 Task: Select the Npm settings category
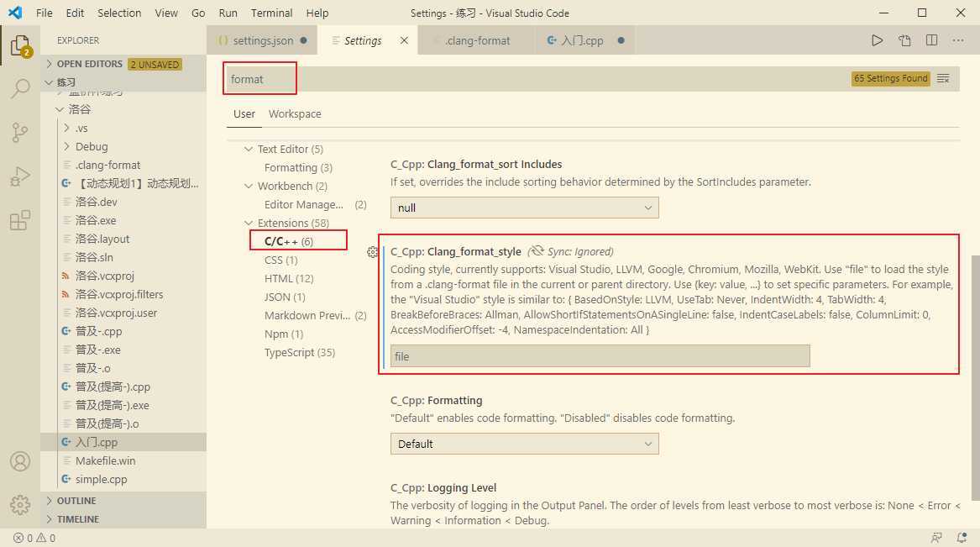click(284, 334)
